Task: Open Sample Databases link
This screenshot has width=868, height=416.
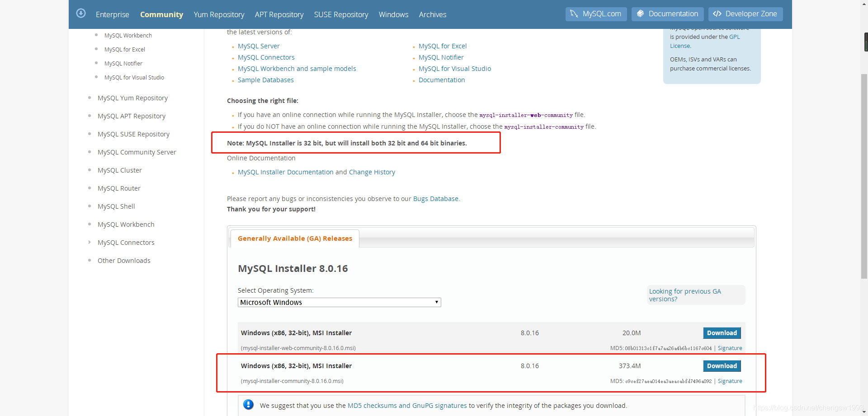Action: pyautogui.click(x=265, y=80)
